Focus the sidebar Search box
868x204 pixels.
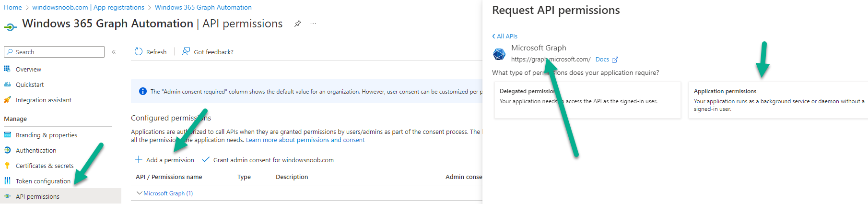pos(54,52)
